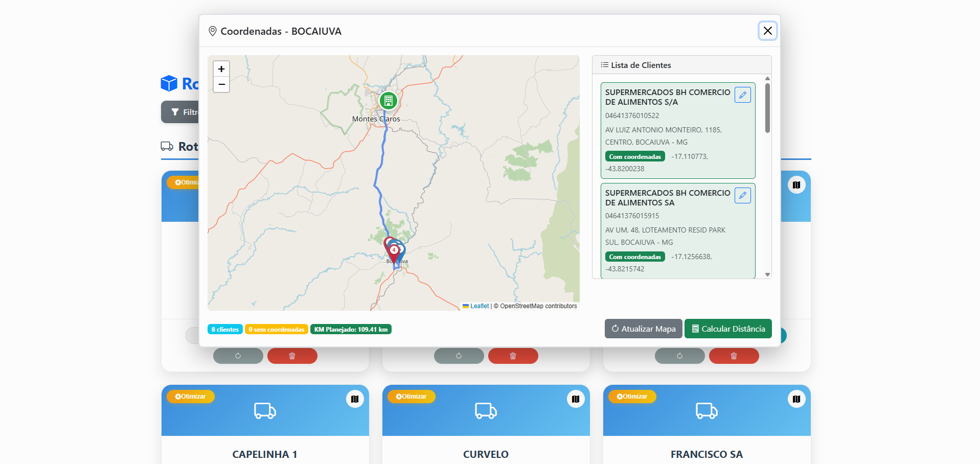980x464 pixels.
Task: Close the Coordenadas modal dialog
Action: tap(767, 31)
